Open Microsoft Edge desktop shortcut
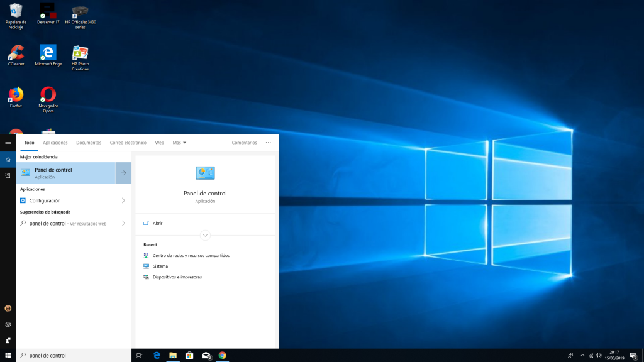Image resolution: width=644 pixels, height=362 pixels. click(48, 54)
